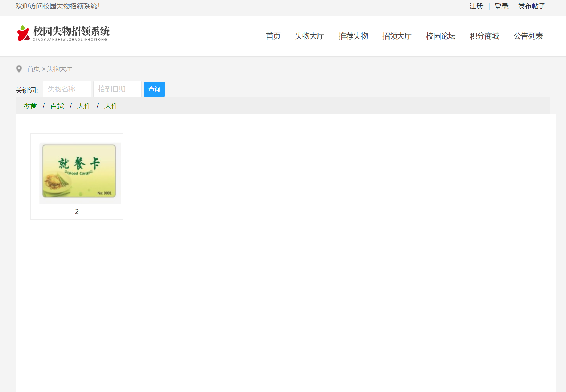The image size is (566, 392).
Task: Open the 积分商城 navigation item
Action: [484, 36]
